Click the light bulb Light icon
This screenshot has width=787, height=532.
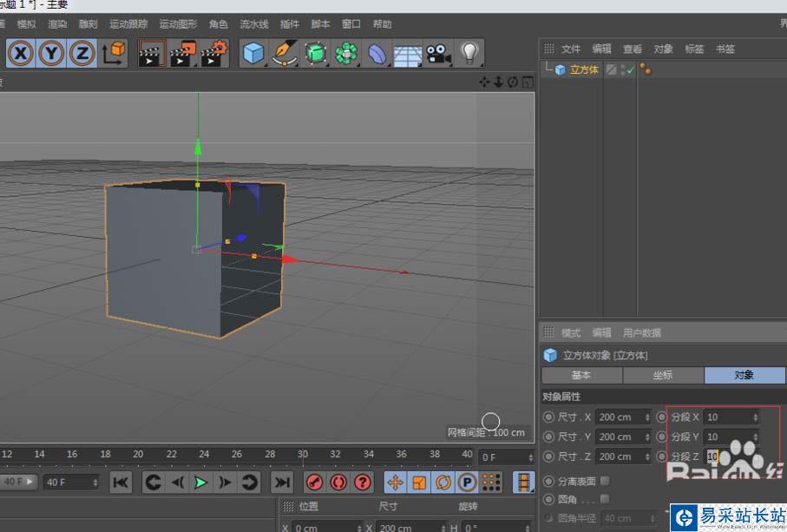tap(469, 54)
